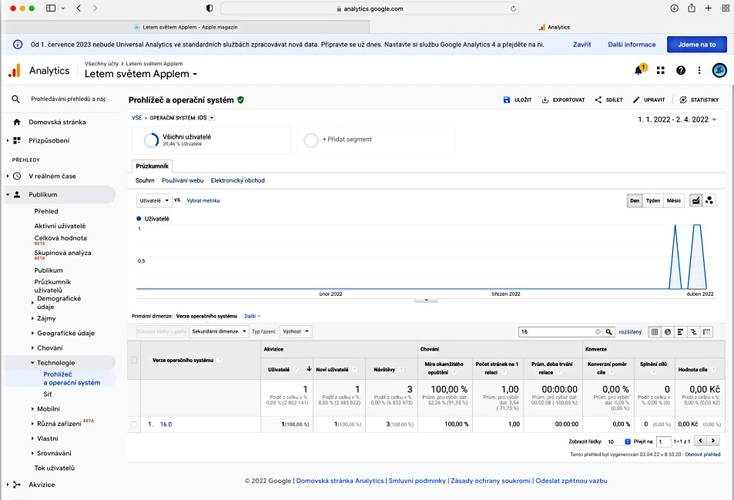Click Další informace link in banner

[631, 44]
